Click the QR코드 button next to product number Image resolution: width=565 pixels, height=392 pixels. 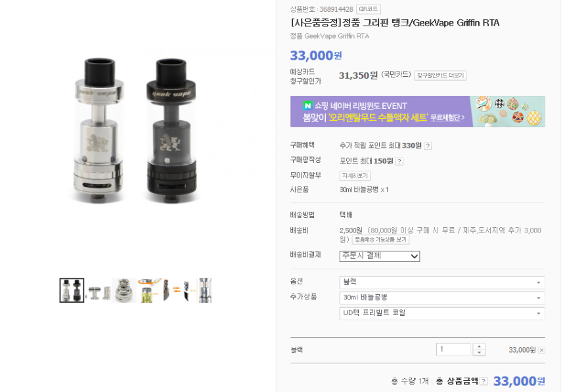pyautogui.click(x=369, y=9)
